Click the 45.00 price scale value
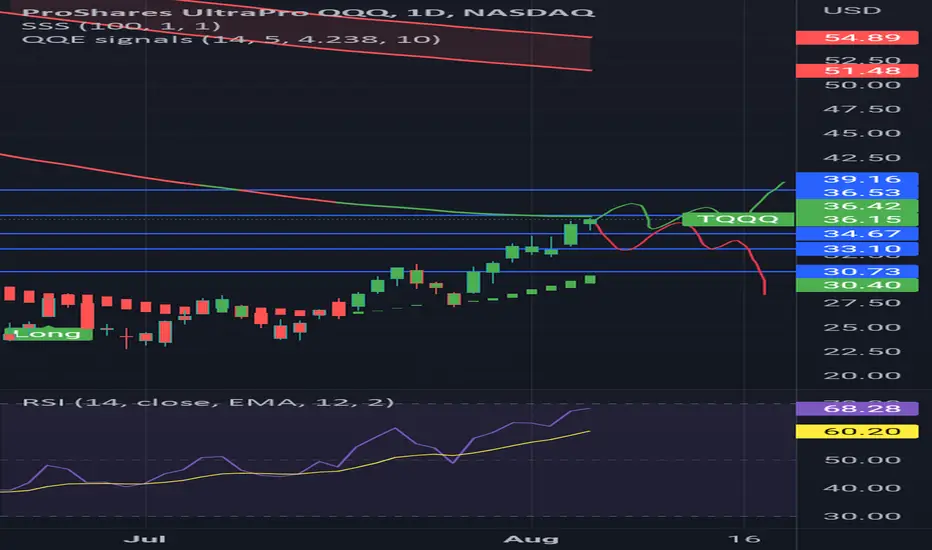 862,133
